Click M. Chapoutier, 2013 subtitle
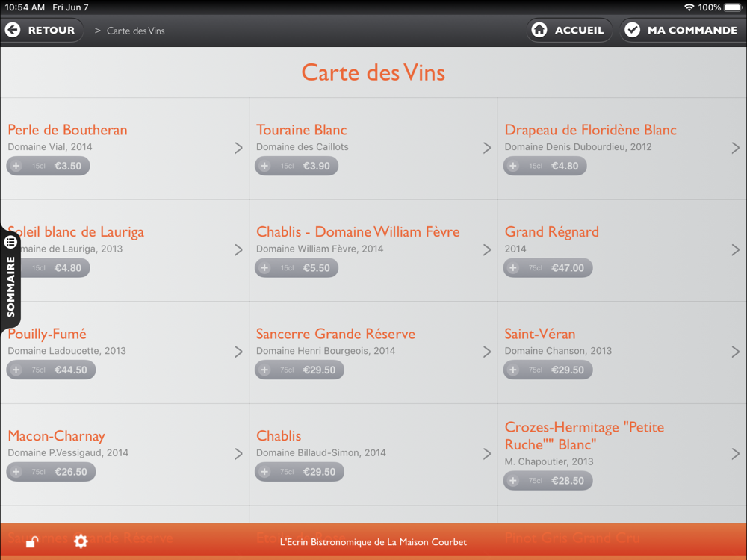 tap(549, 462)
